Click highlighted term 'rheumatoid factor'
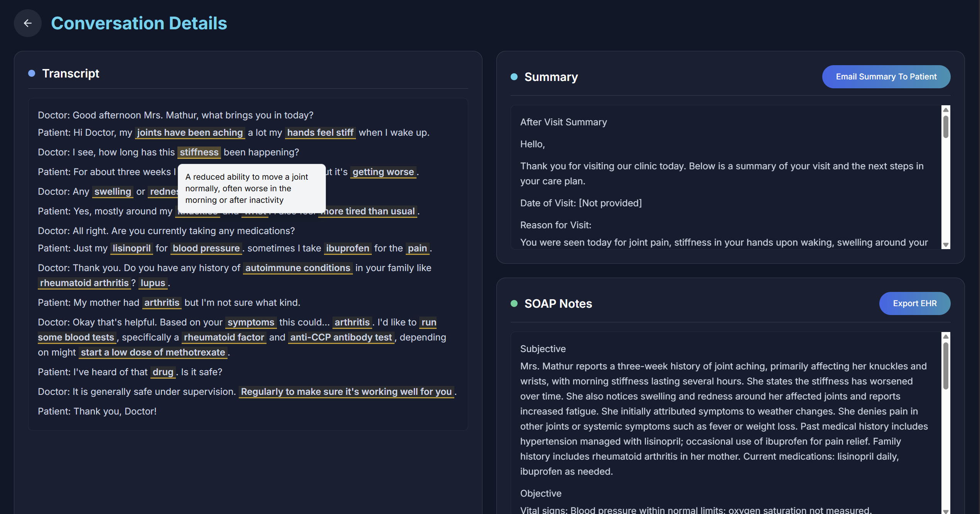This screenshot has height=514, width=980. point(224,337)
